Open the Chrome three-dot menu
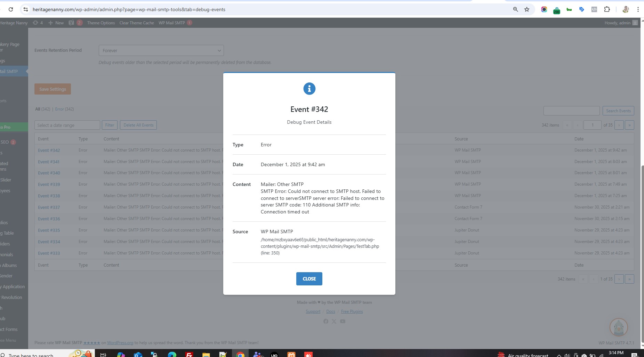This screenshot has height=357, width=644. tap(638, 9)
